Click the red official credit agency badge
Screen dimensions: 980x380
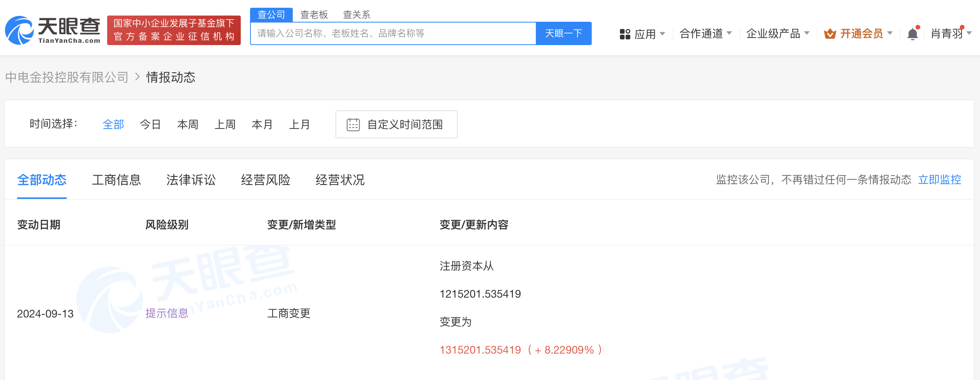pos(174,30)
